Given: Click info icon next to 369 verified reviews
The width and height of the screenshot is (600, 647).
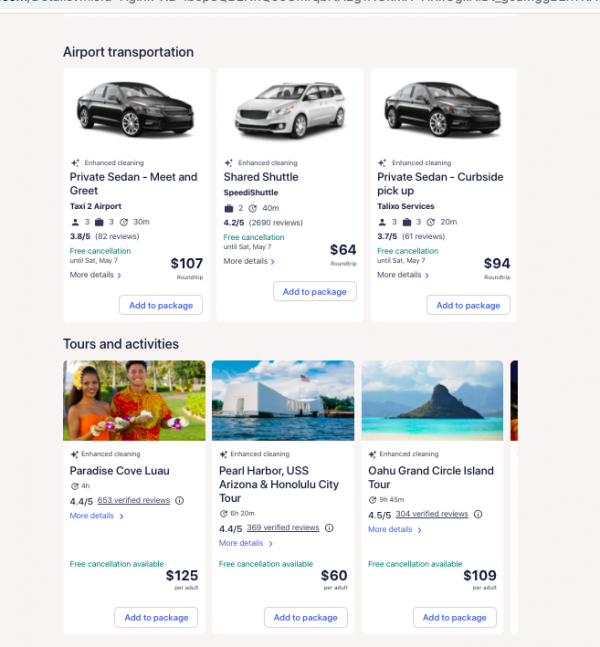Looking at the screenshot, I should click(x=329, y=528).
